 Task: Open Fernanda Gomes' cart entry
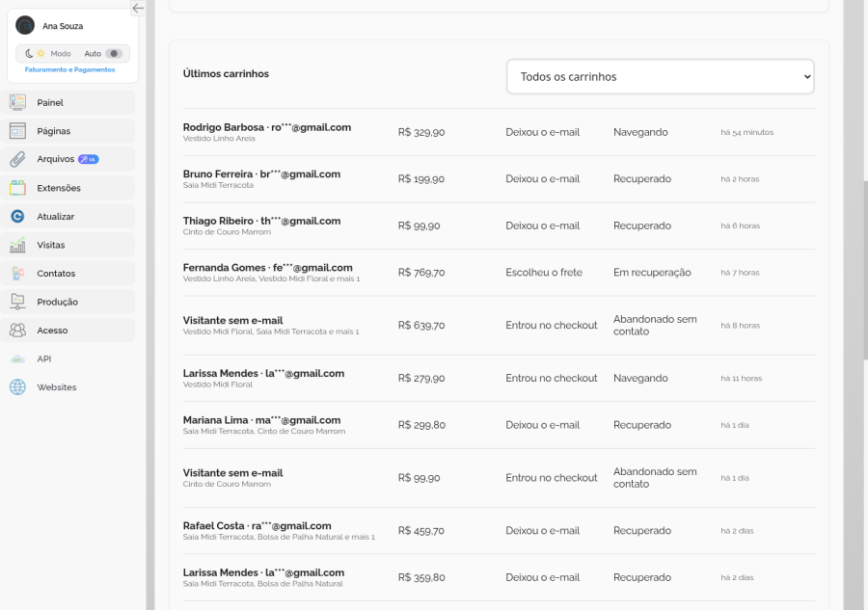499,273
